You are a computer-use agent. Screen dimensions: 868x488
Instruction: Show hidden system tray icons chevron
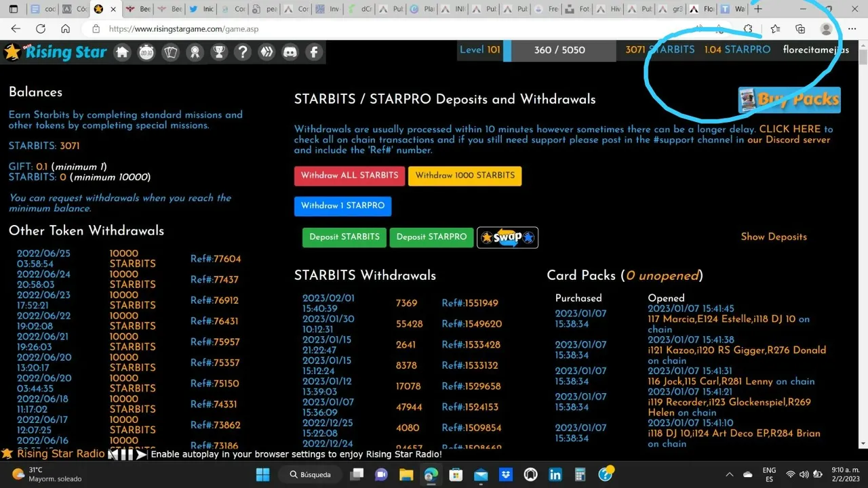[x=730, y=474]
